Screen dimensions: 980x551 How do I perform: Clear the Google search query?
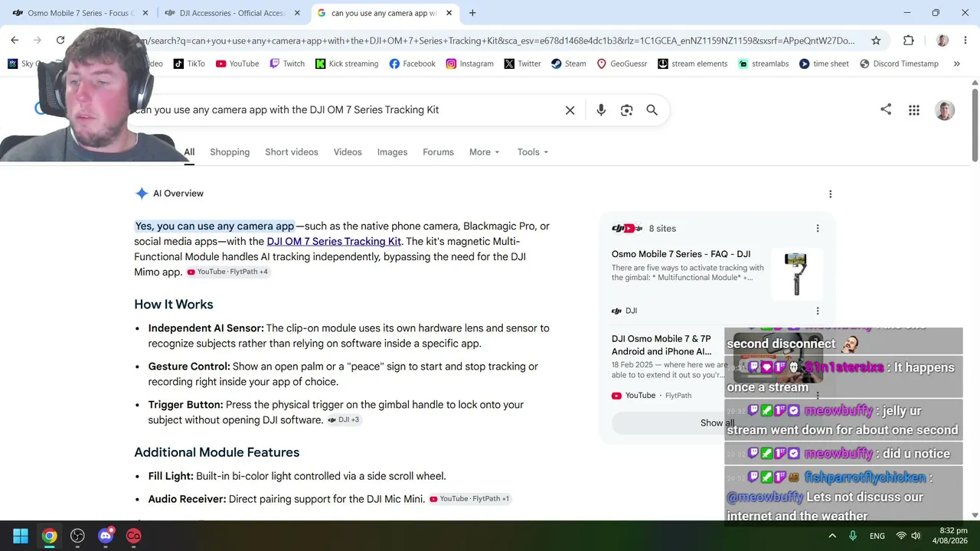tap(570, 110)
